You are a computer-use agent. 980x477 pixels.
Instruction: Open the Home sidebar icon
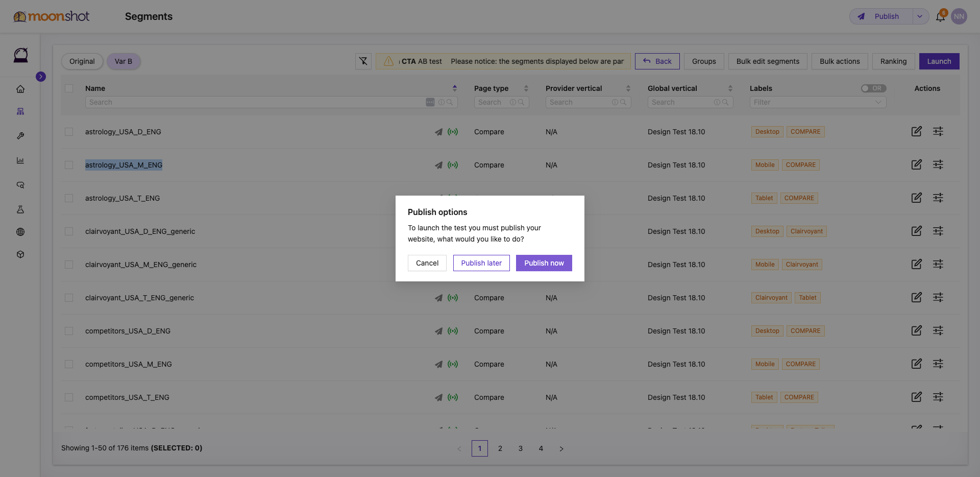[20, 89]
